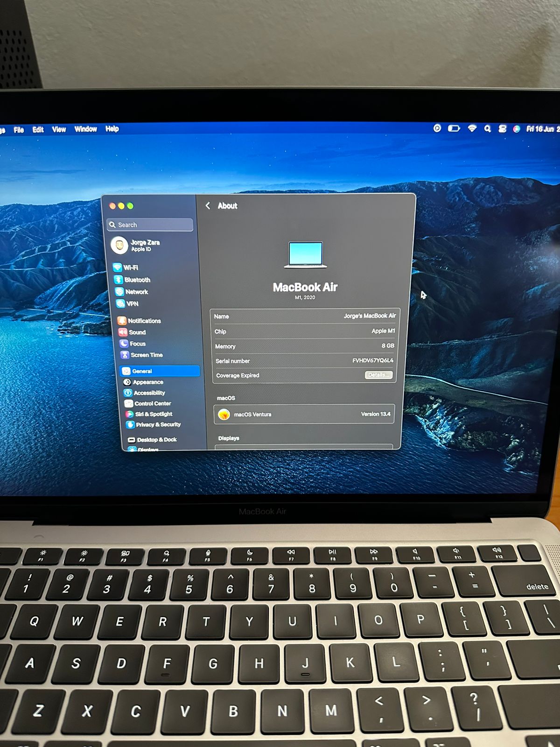Viewport: 560px width, 747px height.
Task: Click the 8 GB memory value
Action: (388, 346)
